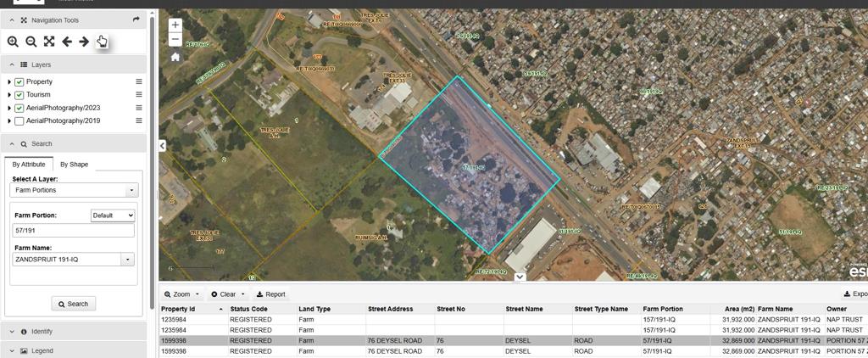Screen dimensions: 868x358
Task: Open the Property layer options menu icon
Action: coord(139,81)
